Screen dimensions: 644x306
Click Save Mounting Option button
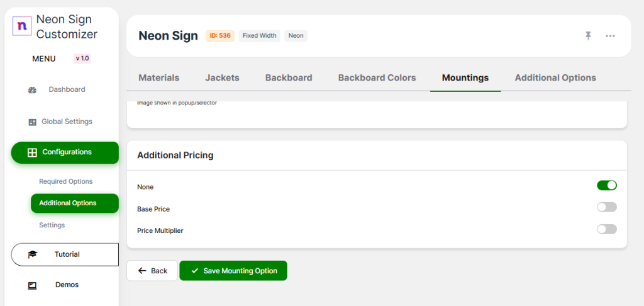[233, 271]
